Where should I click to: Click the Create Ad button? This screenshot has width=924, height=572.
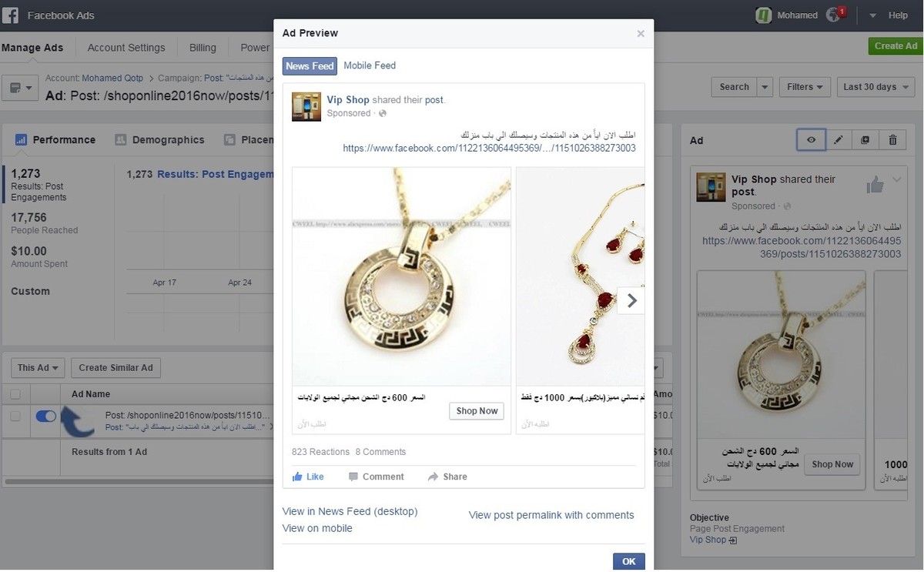click(x=896, y=46)
